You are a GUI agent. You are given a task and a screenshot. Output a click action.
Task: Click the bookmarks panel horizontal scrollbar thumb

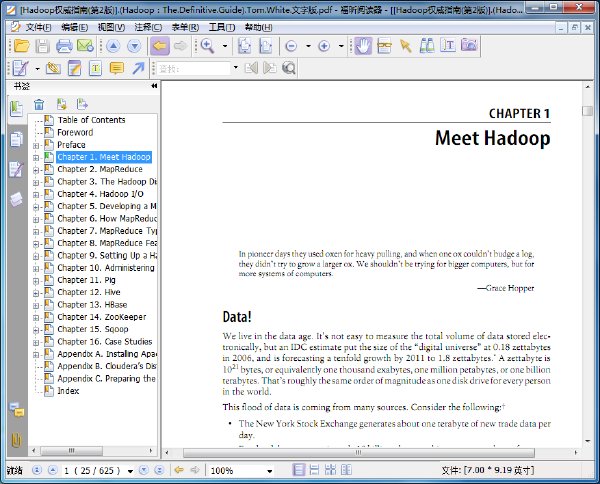[72, 451]
